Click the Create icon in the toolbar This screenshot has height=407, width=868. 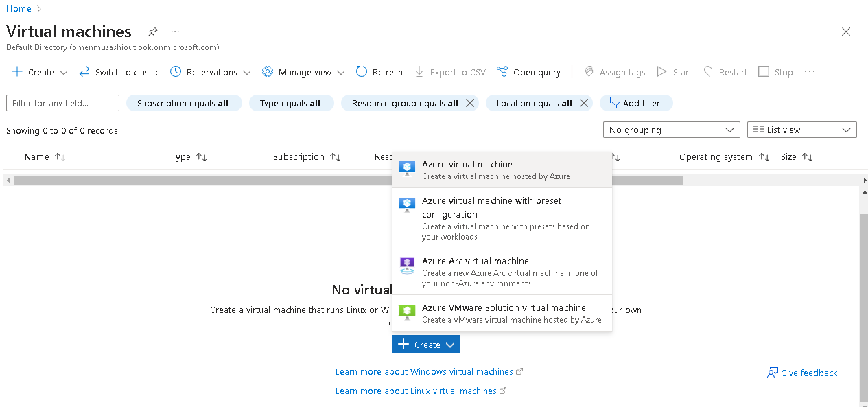click(17, 71)
